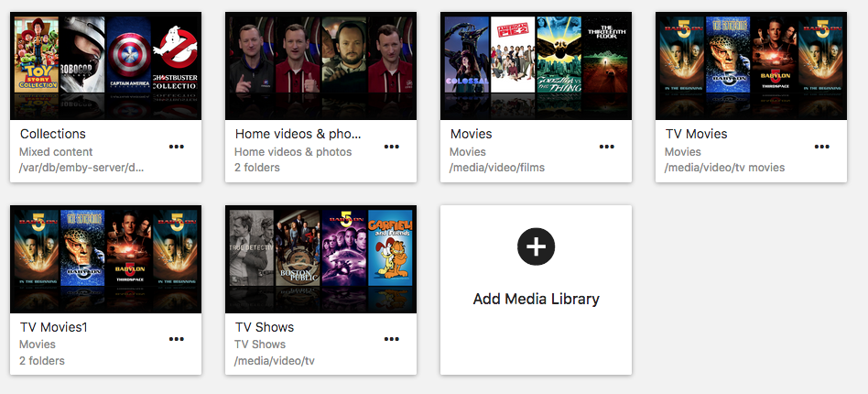Click the Add Media Library label
This screenshot has width=868, height=394.
click(x=536, y=300)
